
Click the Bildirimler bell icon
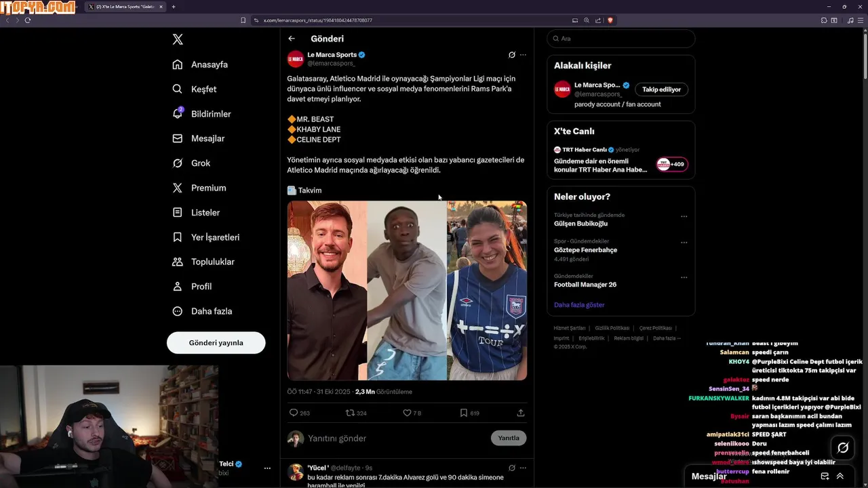(x=178, y=113)
